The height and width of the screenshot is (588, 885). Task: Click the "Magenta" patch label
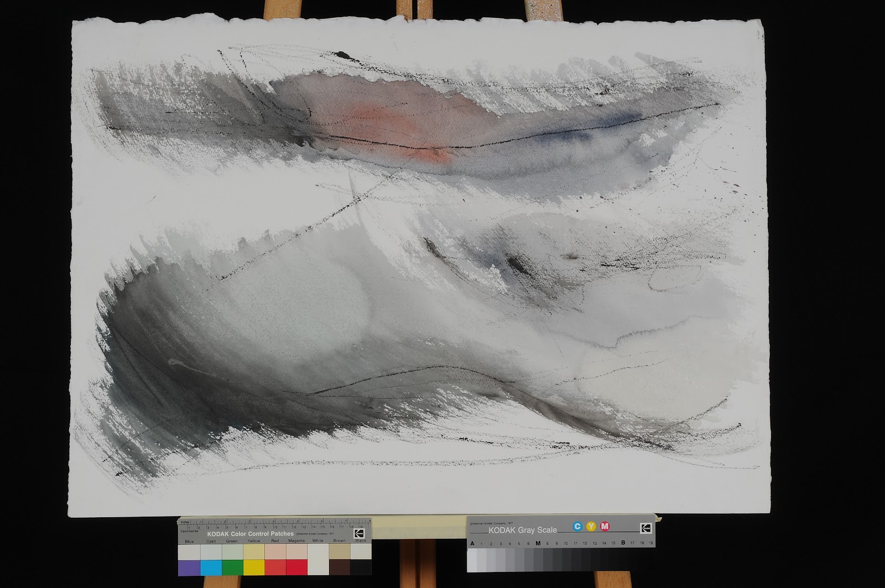coord(296,541)
